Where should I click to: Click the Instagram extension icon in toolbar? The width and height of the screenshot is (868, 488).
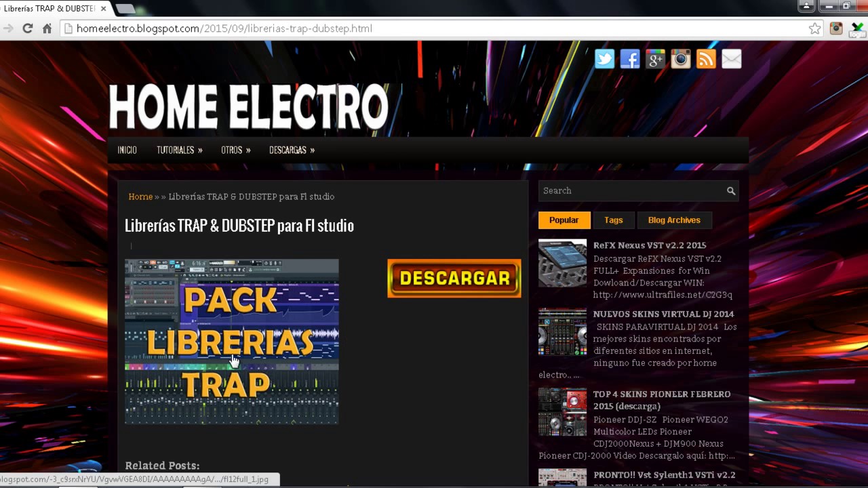coord(836,28)
